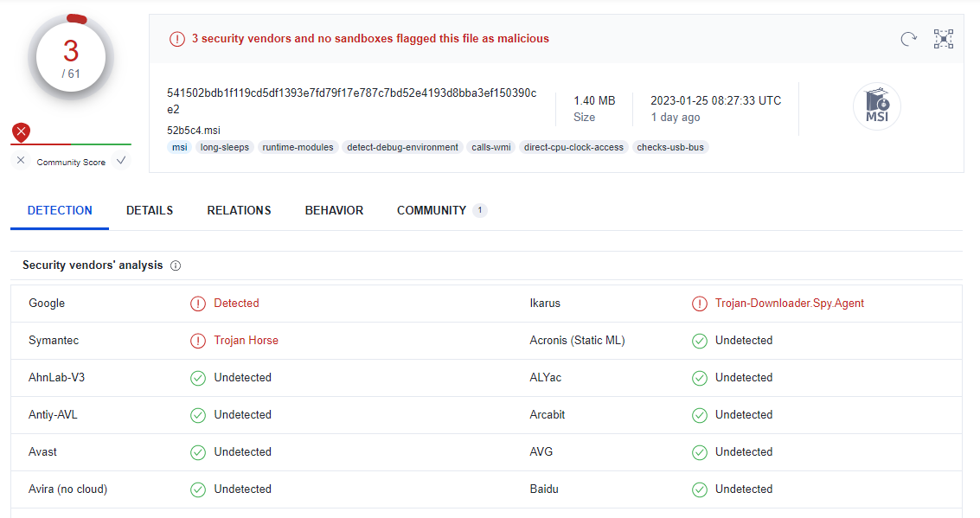Open the similarity graph icon
This screenshot has width=980, height=518.
click(x=943, y=39)
